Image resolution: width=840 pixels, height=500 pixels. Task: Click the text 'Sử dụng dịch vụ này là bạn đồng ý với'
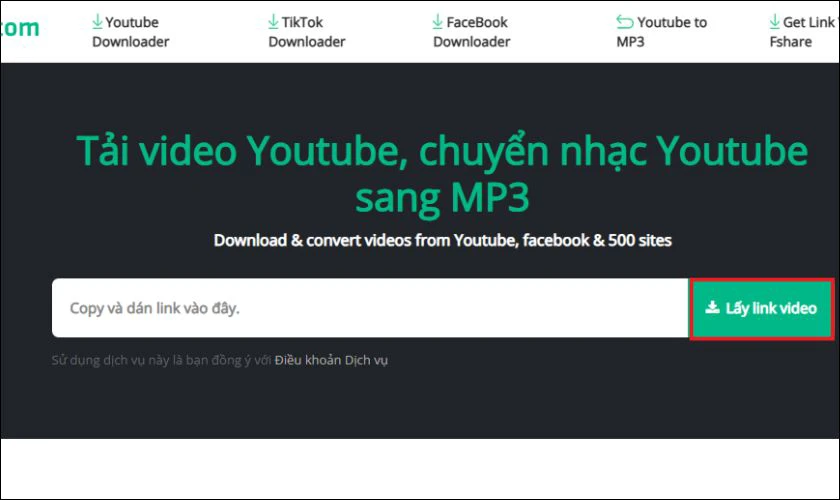(161, 360)
